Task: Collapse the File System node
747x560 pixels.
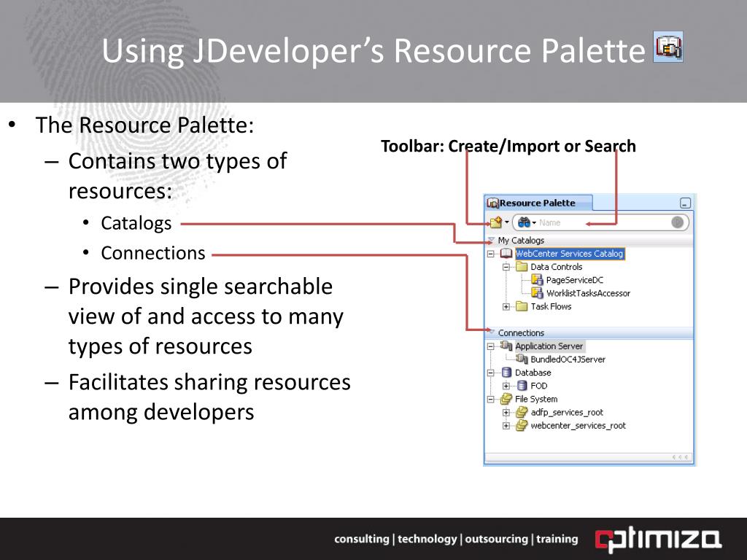Action: click(491, 400)
